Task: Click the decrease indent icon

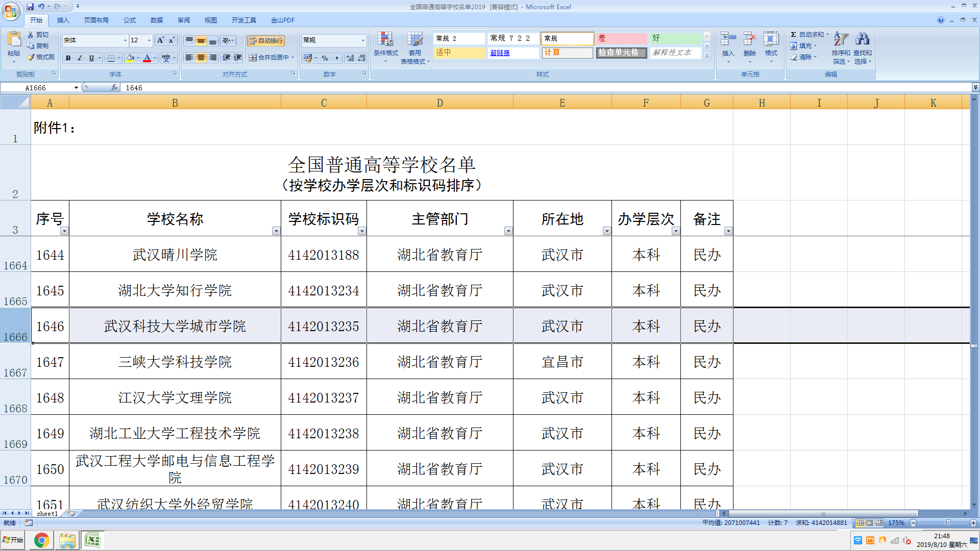Action: pyautogui.click(x=226, y=58)
